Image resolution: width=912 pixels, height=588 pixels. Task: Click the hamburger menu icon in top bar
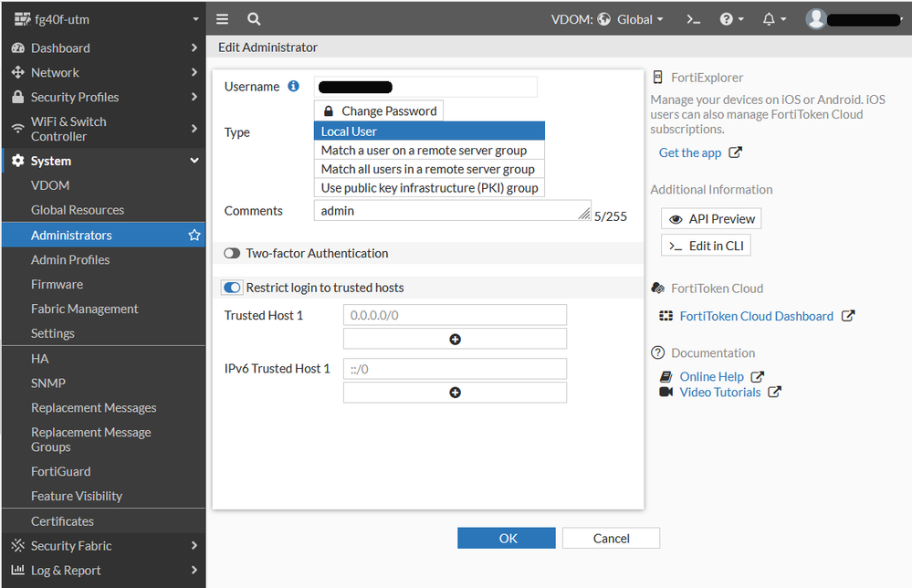223,19
